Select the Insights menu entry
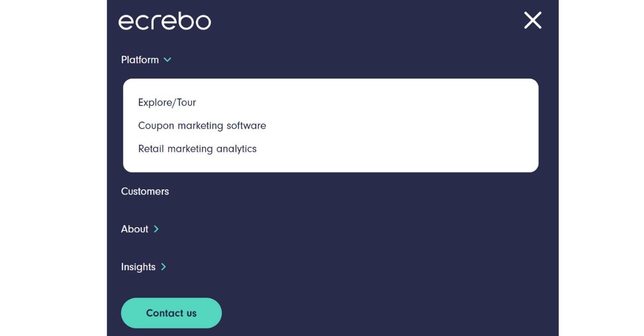This screenshot has height=336, width=644. point(138,266)
